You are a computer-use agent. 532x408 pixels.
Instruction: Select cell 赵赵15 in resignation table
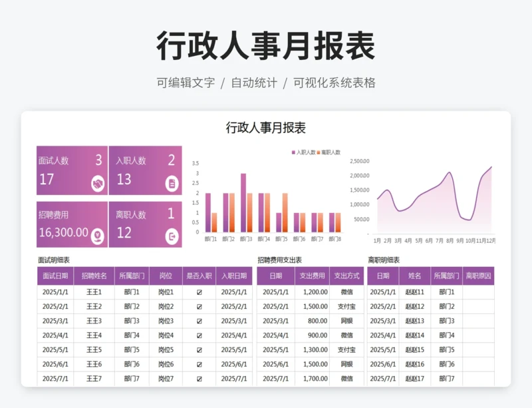pos(414,350)
